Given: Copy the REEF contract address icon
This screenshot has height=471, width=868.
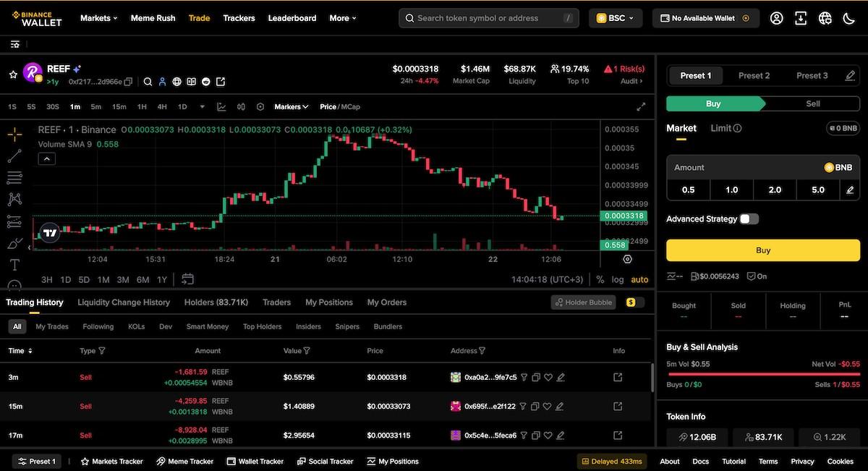Looking at the screenshot, I should click(x=127, y=81).
